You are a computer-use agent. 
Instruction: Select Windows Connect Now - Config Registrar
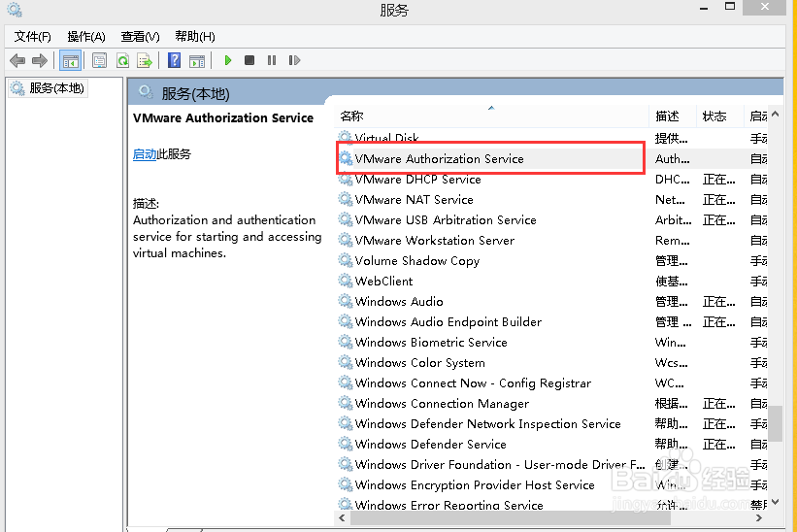click(x=551, y=383)
